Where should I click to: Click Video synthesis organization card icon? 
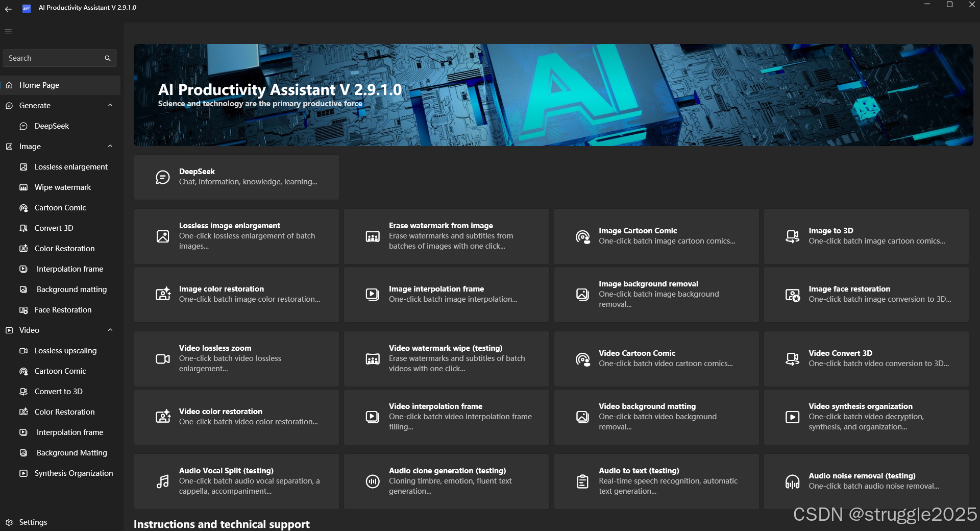click(x=792, y=417)
